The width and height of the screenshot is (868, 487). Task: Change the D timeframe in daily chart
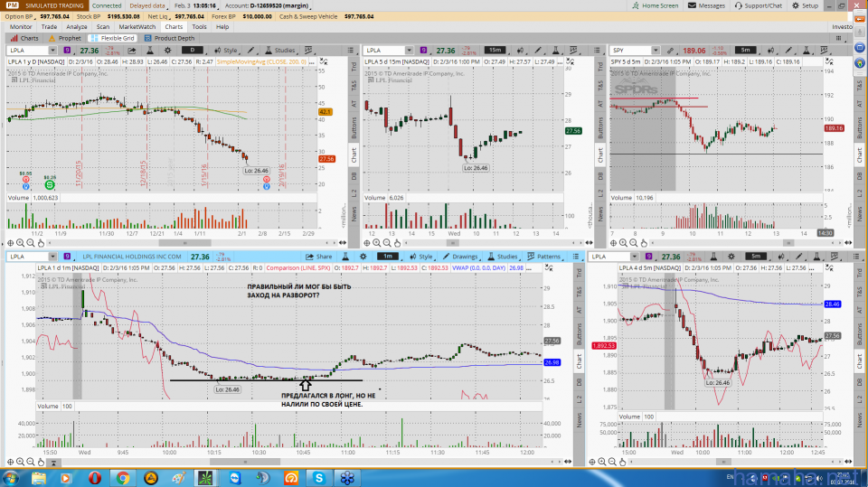pyautogui.click(x=192, y=51)
